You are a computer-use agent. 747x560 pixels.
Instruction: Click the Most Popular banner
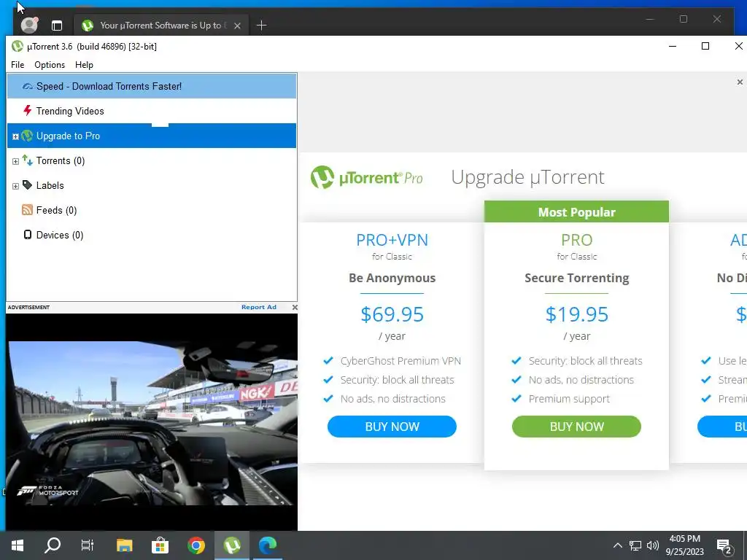576,212
